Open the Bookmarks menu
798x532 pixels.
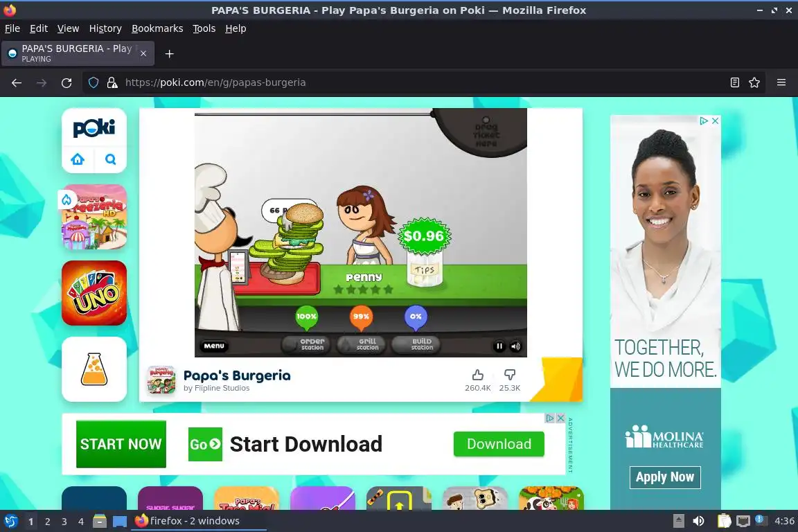coord(157,28)
